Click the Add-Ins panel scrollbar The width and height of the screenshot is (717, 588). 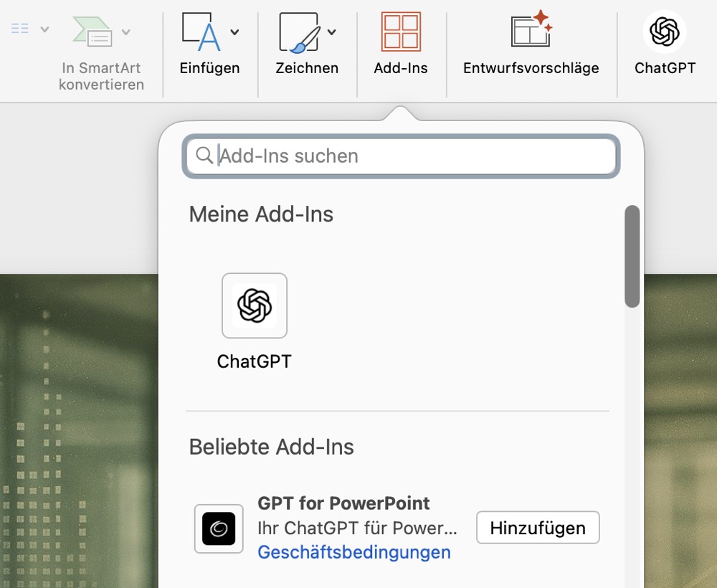point(632,257)
